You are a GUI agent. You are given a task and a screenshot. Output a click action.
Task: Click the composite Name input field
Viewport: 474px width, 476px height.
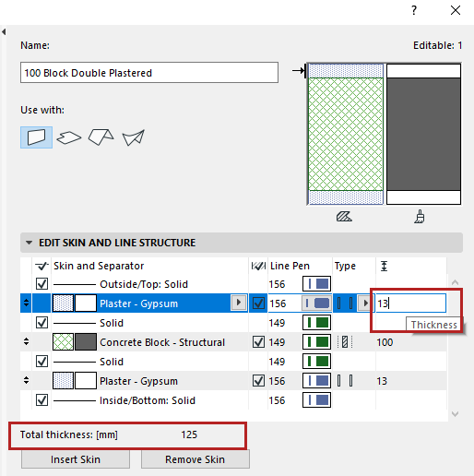(x=149, y=73)
